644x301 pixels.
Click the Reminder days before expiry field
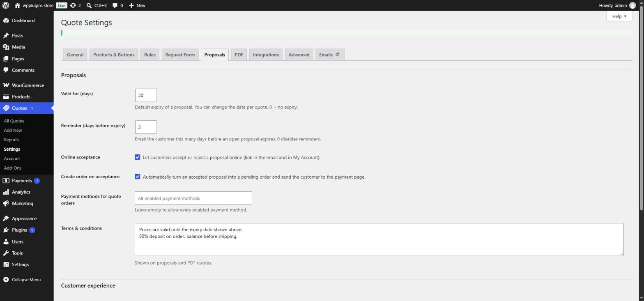coord(146,127)
